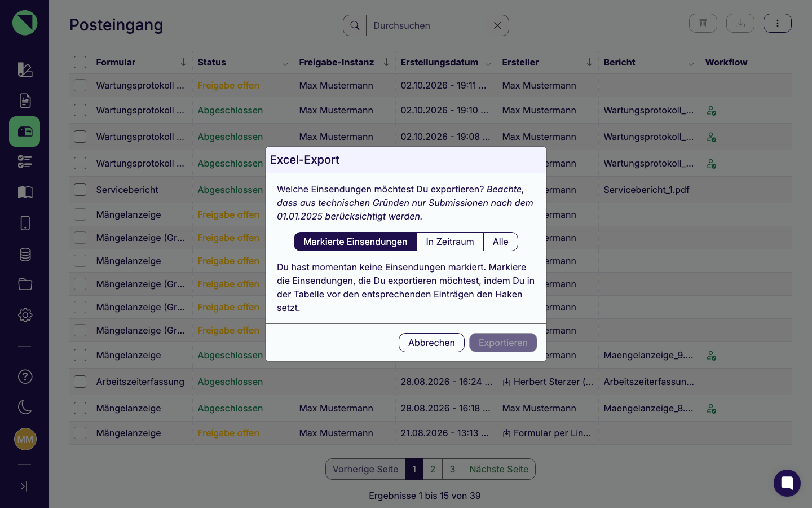
Task: Select the Posteingang inbox sidebar icon
Action: click(x=25, y=132)
